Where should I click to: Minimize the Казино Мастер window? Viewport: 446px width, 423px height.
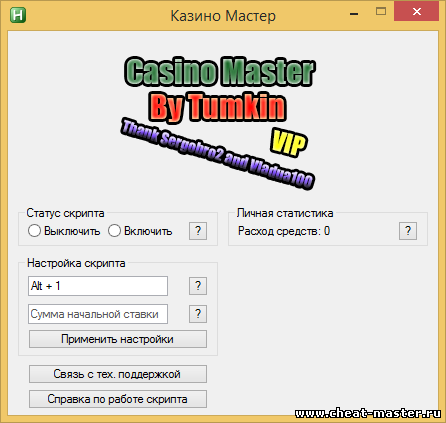354,13
